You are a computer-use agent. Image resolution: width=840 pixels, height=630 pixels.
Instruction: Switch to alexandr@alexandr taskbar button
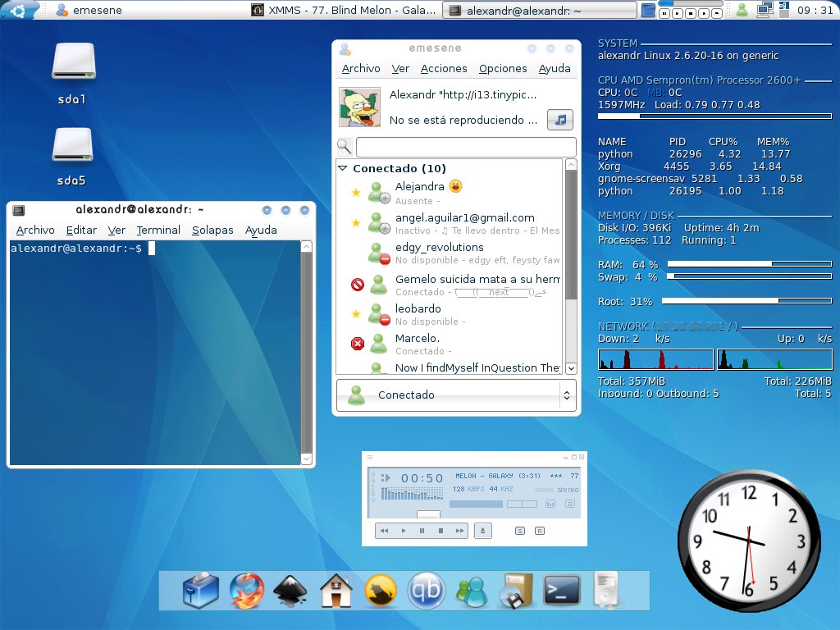(x=539, y=10)
